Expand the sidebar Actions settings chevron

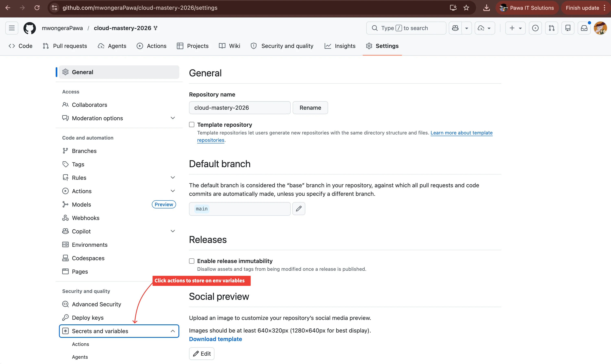[x=173, y=191]
